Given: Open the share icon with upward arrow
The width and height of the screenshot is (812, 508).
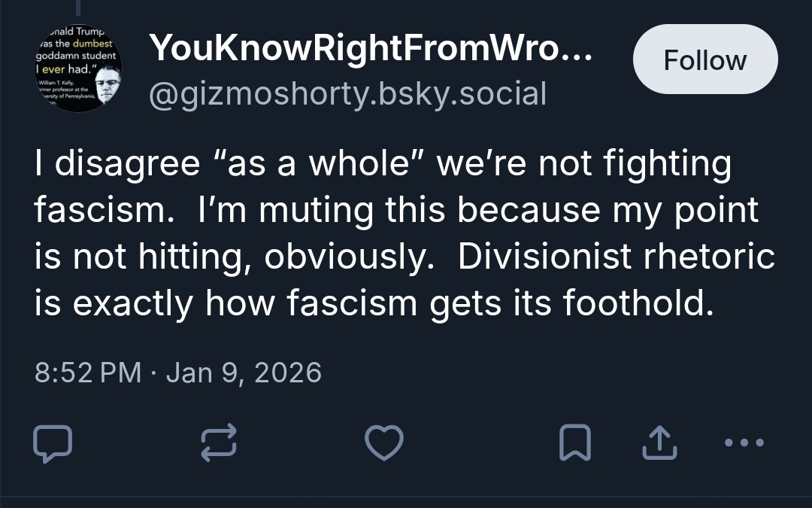Looking at the screenshot, I should (659, 443).
